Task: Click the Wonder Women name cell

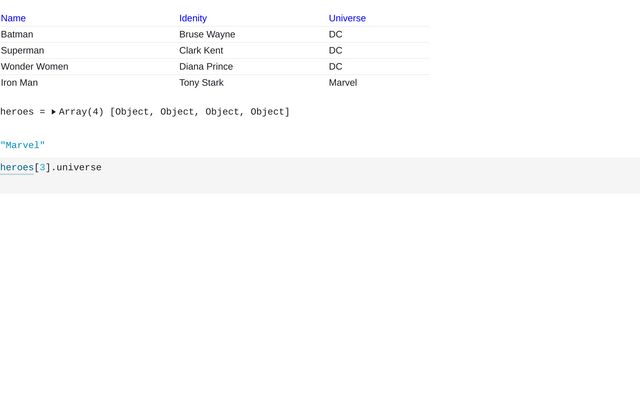Action: [35, 66]
